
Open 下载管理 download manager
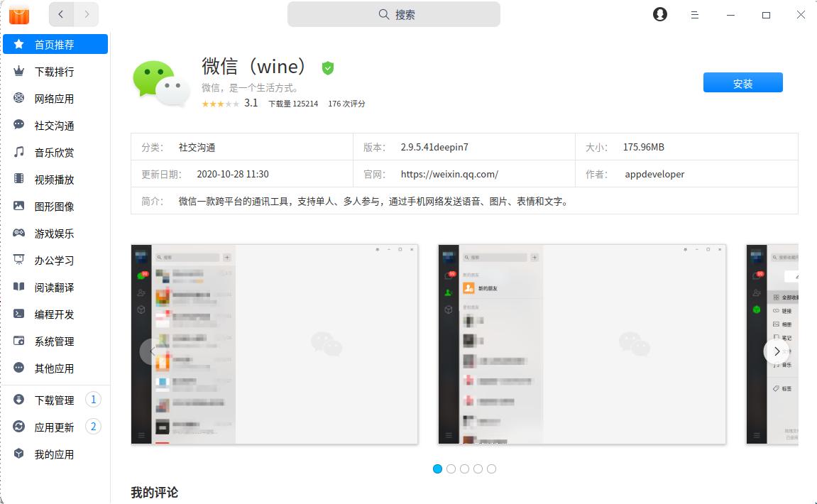[x=54, y=399]
